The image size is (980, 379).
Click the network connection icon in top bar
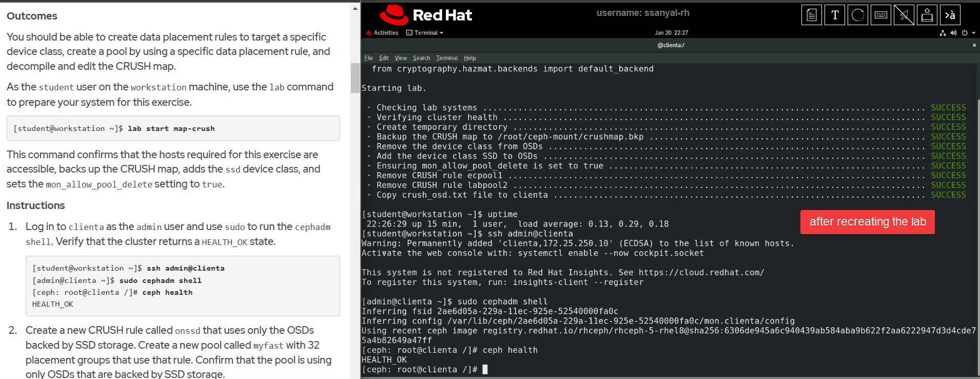tap(943, 33)
